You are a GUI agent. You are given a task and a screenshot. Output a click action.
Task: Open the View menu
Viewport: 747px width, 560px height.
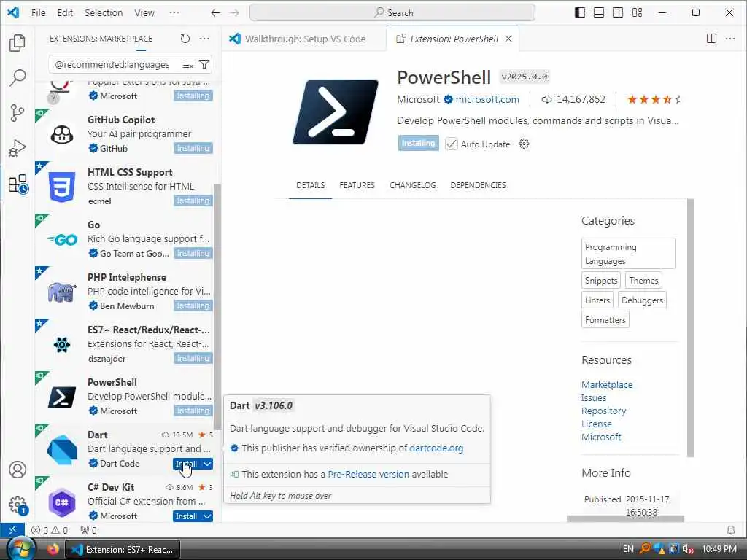(x=144, y=13)
